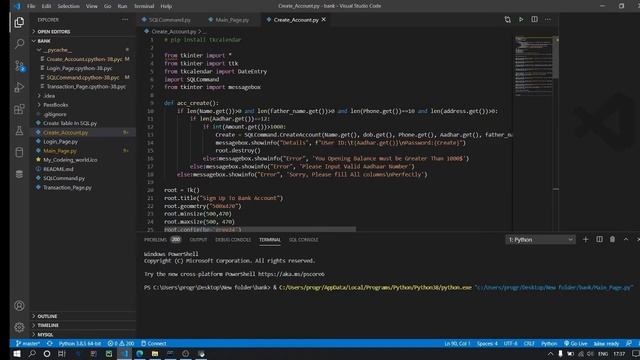Open the Selection menu
The height and width of the screenshot is (360, 640).
pos(69,6)
